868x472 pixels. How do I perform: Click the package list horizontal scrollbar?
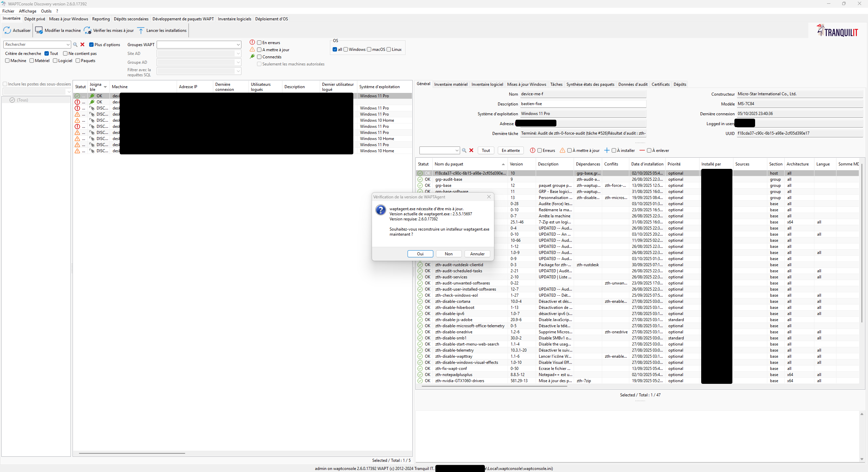[x=494, y=386]
